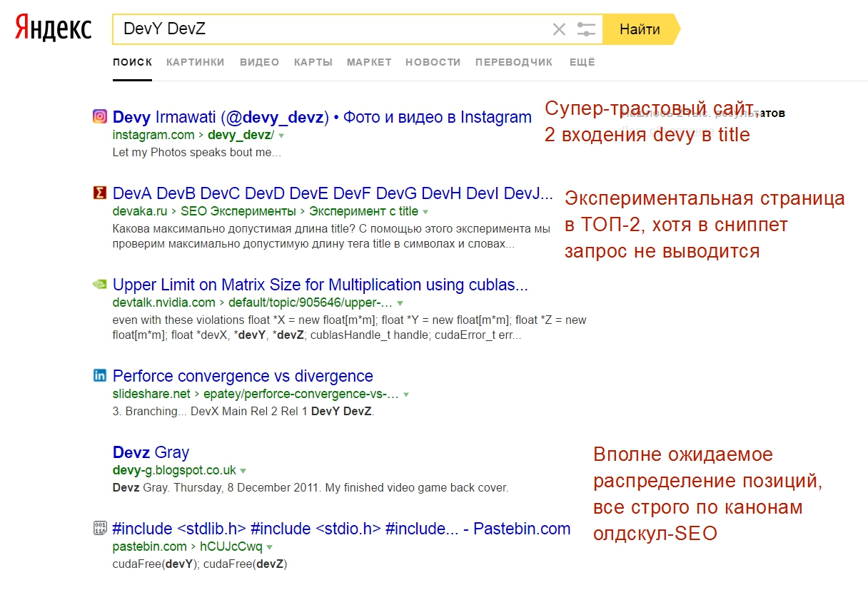Switch to the Новости tab
868x595 pixels.
click(x=433, y=62)
